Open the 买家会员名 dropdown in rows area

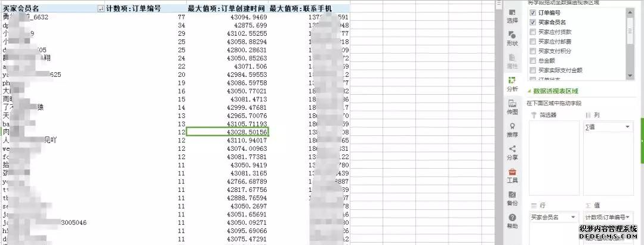click(573, 217)
